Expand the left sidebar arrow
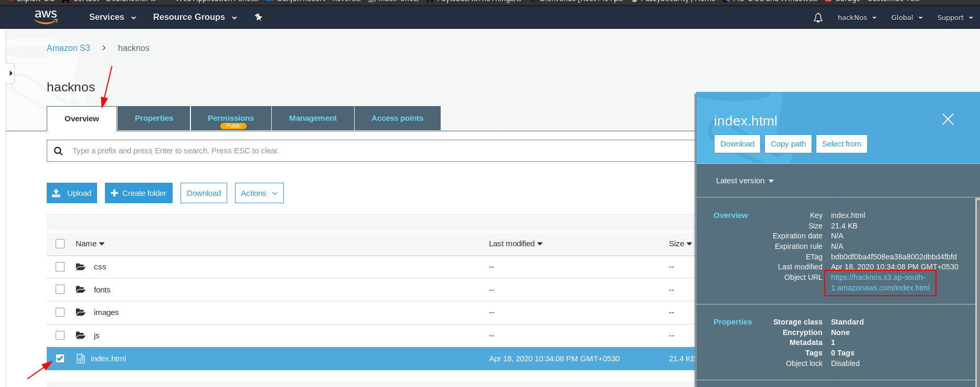The height and width of the screenshot is (387, 980). (10, 74)
